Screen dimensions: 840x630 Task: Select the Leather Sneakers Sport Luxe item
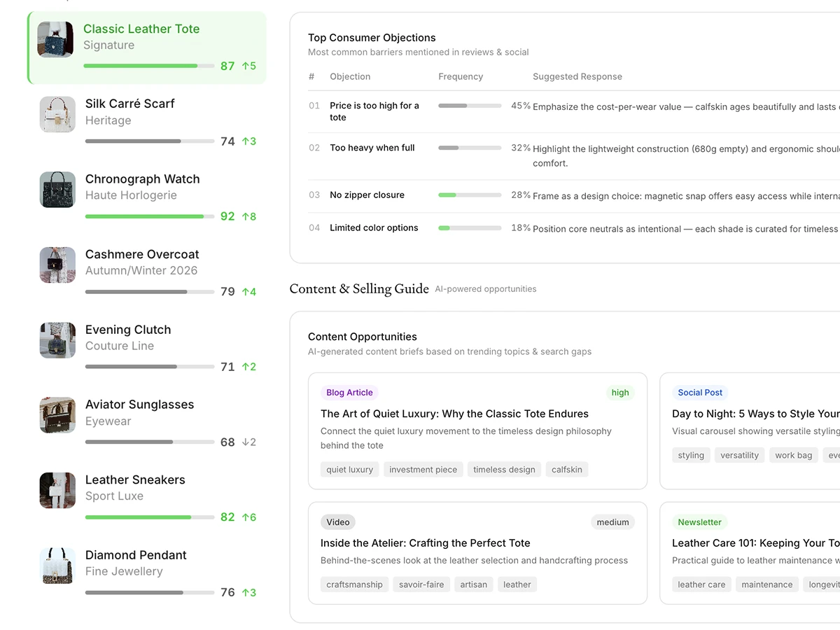[x=135, y=487]
